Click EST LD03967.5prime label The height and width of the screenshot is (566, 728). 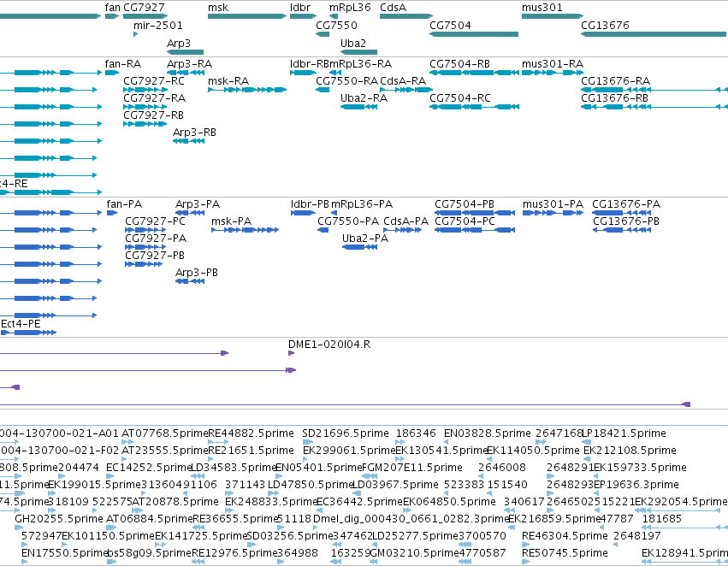pyautogui.click(x=395, y=485)
